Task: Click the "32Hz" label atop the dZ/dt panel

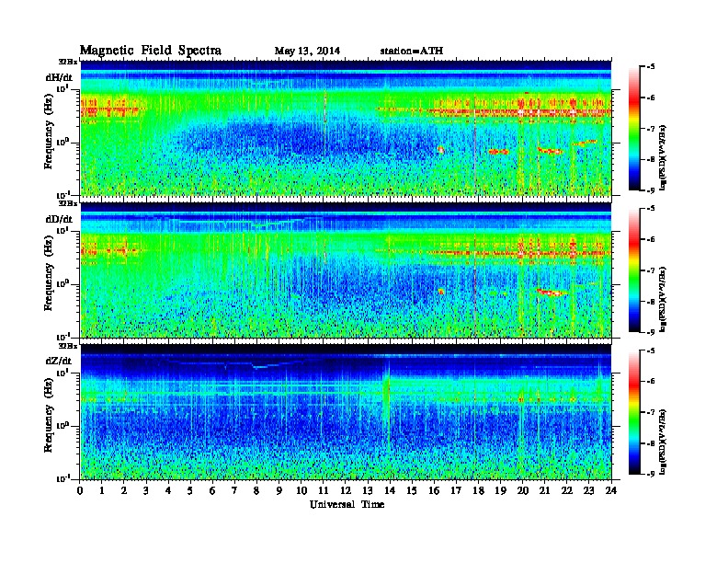Action: point(67,346)
